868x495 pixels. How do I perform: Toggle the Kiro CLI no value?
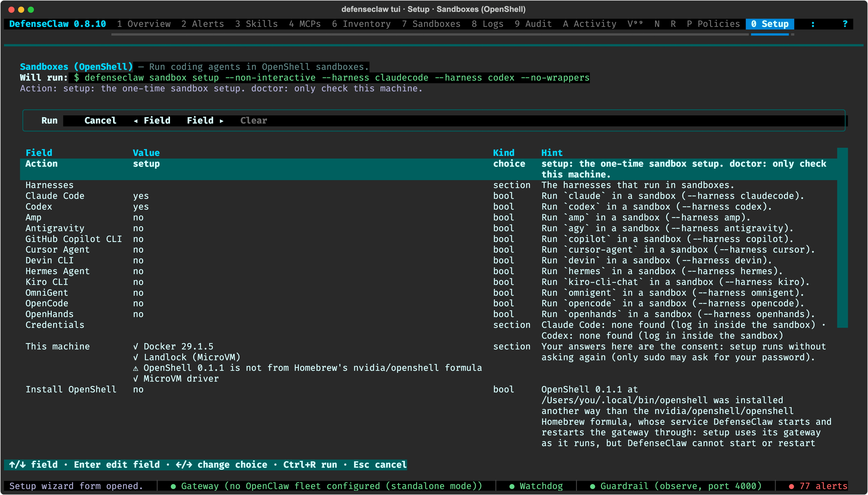[138, 282]
